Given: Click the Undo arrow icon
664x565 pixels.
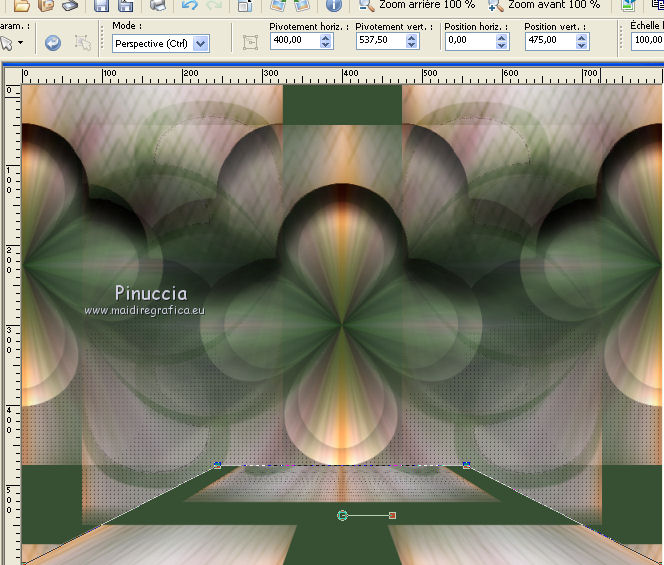Looking at the screenshot, I should [190, 5].
